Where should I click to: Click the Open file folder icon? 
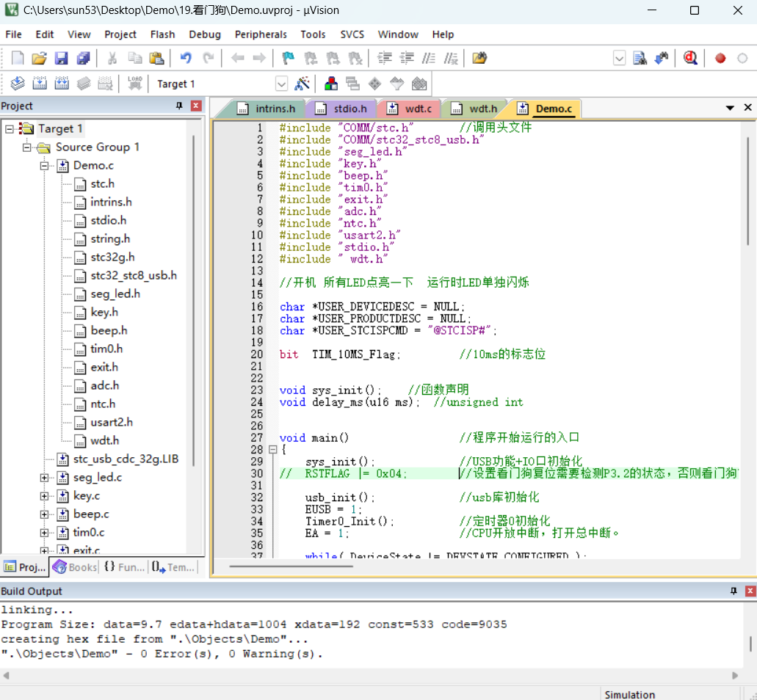39,59
